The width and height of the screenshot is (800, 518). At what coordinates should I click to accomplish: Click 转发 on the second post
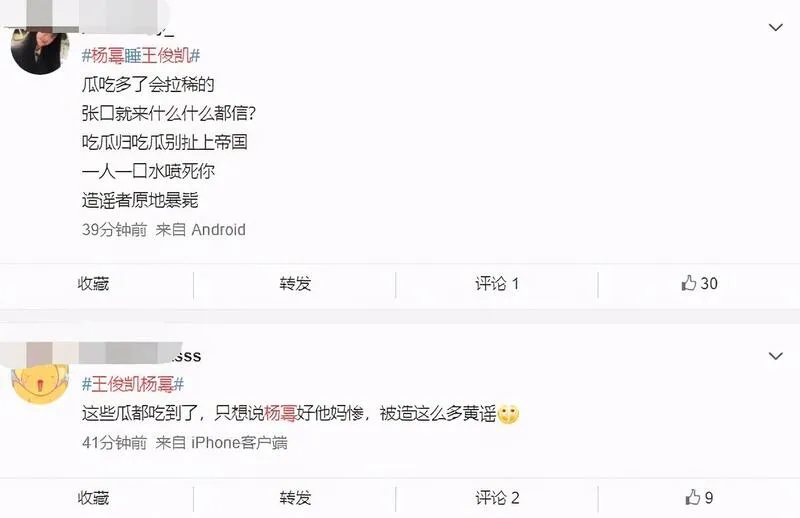(x=295, y=498)
